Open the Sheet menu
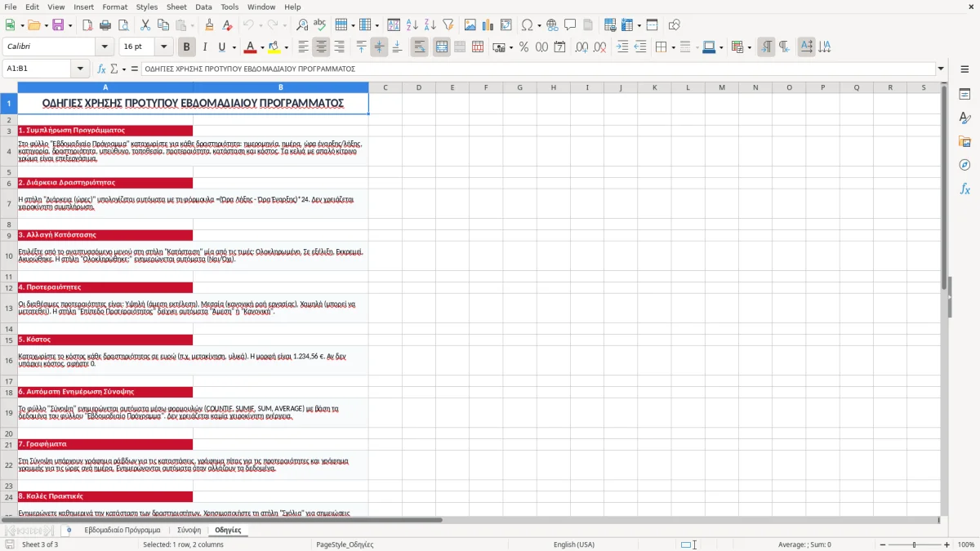Screen dimensions: 980x551 click(176, 7)
